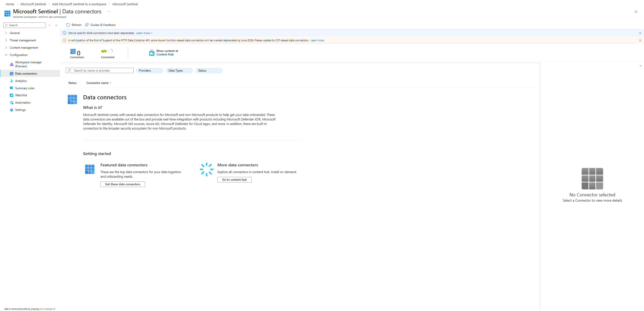Open Workspace manager (Preview)
644x311 pixels.
click(28, 64)
